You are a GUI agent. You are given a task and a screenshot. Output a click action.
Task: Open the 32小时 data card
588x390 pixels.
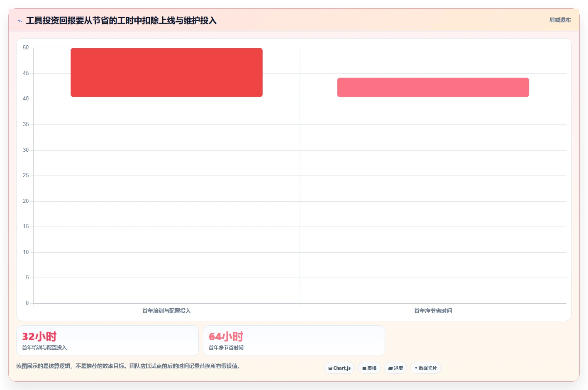tap(107, 341)
